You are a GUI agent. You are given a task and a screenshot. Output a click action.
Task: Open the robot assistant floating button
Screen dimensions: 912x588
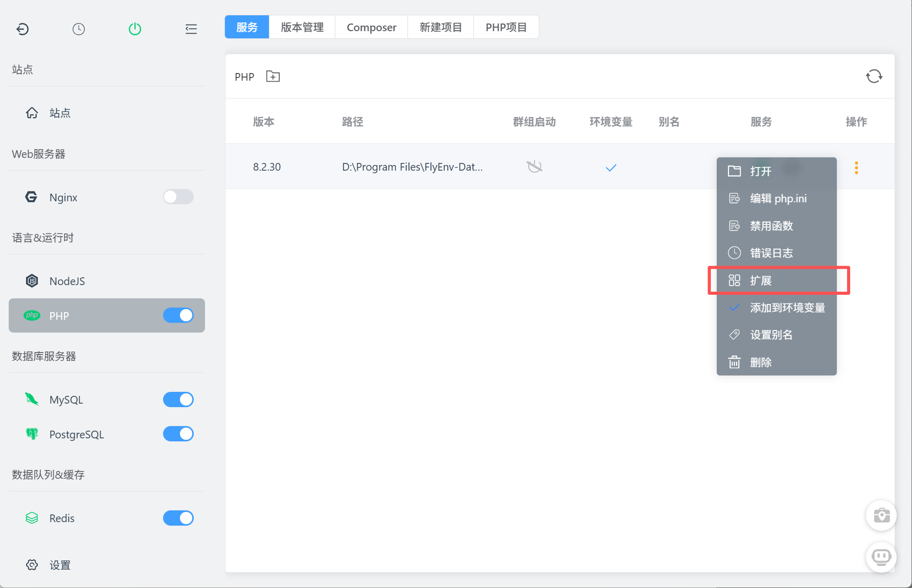(x=881, y=556)
